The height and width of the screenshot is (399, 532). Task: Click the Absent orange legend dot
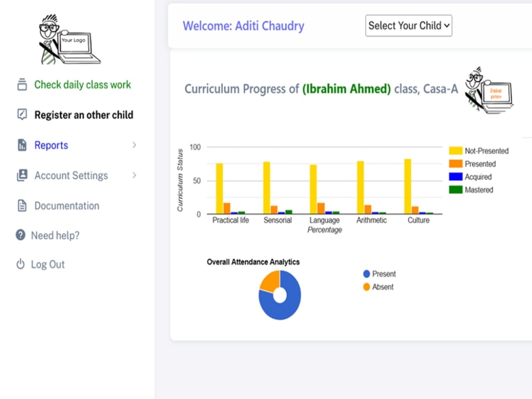coord(367,287)
